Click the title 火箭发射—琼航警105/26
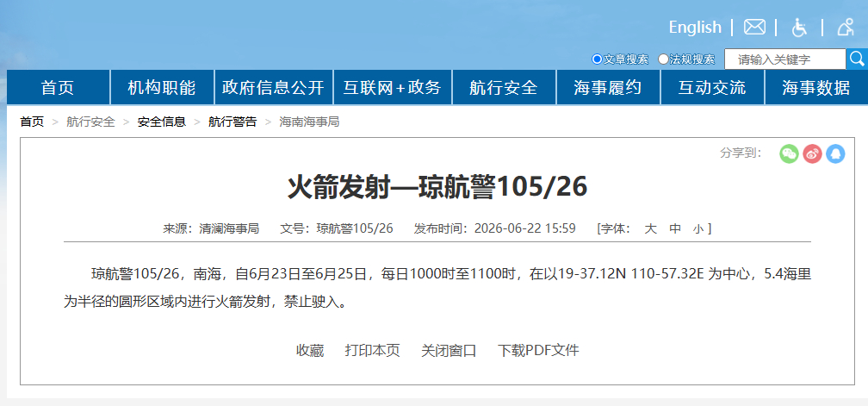Viewport: 868px width, 406px height. pos(437,187)
